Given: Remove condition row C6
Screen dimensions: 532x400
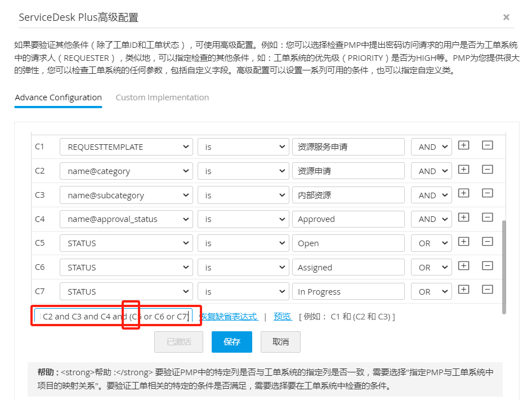Looking at the screenshot, I should tap(487, 265).
